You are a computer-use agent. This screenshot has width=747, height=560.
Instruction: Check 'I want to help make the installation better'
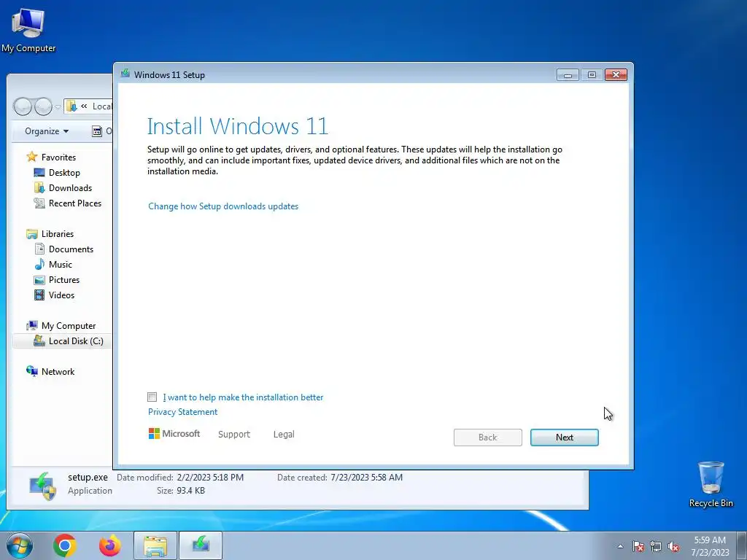pyautogui.click(x=152, y=397)
